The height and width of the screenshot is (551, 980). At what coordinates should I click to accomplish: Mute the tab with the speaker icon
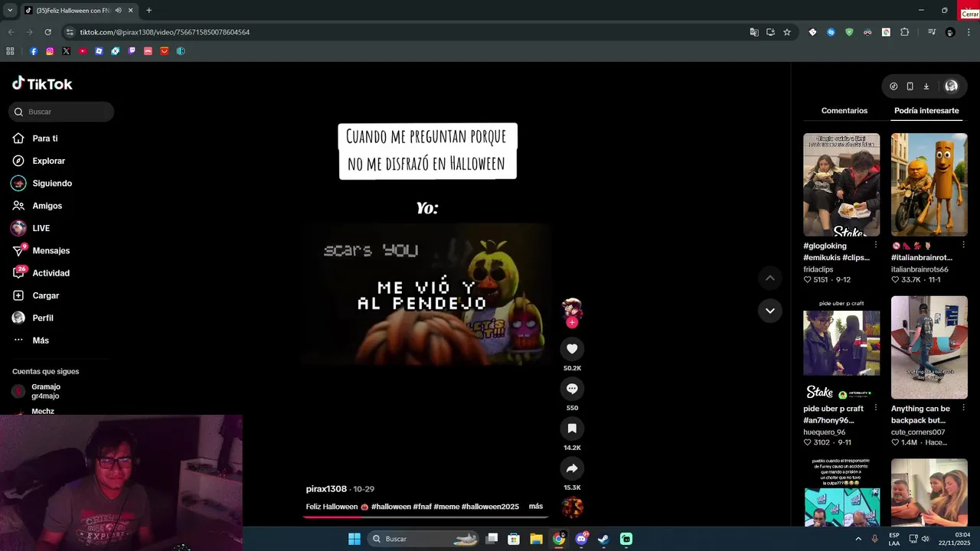118,11
